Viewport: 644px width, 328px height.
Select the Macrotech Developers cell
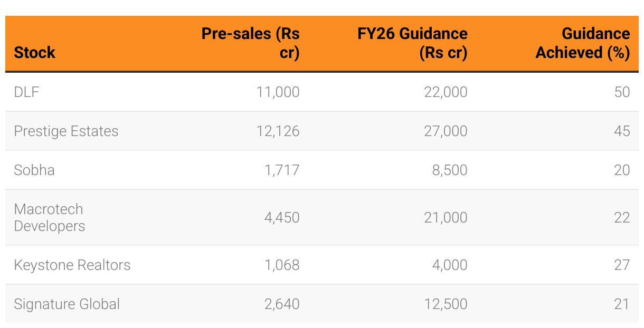[50, 217]
